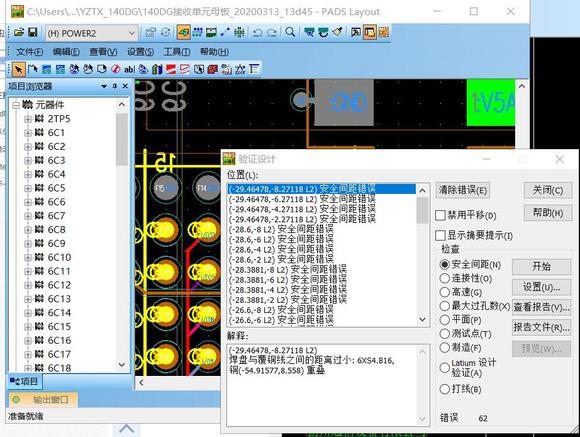Select the 连接性 radio button

444,278
